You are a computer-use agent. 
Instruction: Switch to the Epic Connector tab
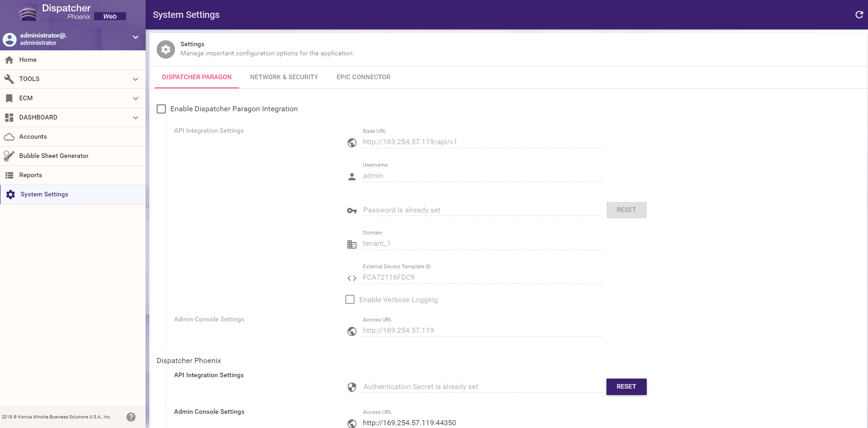(364, 77)
